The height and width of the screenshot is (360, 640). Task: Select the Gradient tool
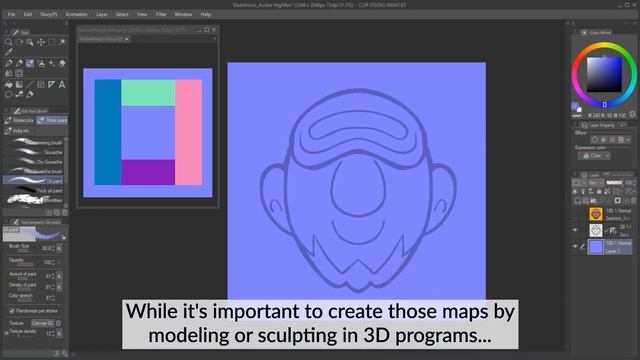pyautogui.click(x=19, y=84)
